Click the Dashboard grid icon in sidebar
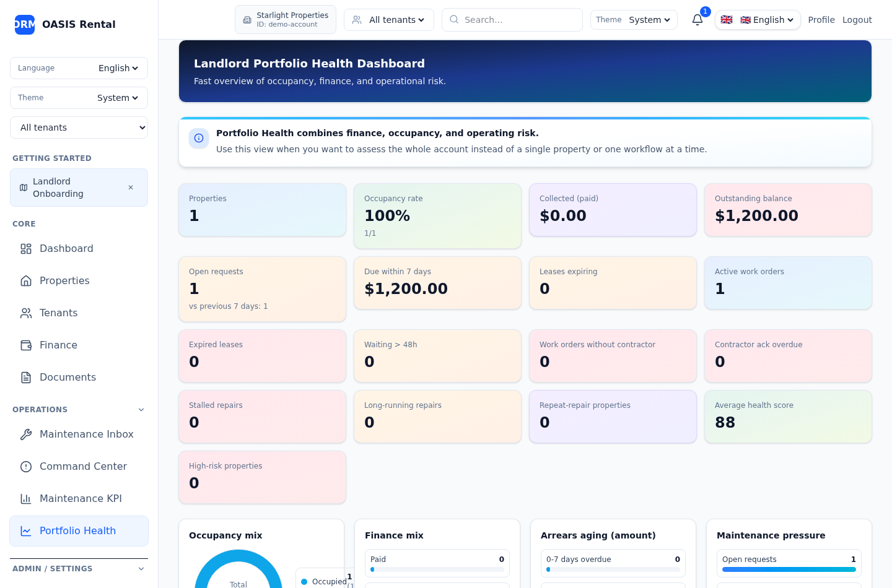This screenshot has height=588, width=892. [x=26, y=249]
